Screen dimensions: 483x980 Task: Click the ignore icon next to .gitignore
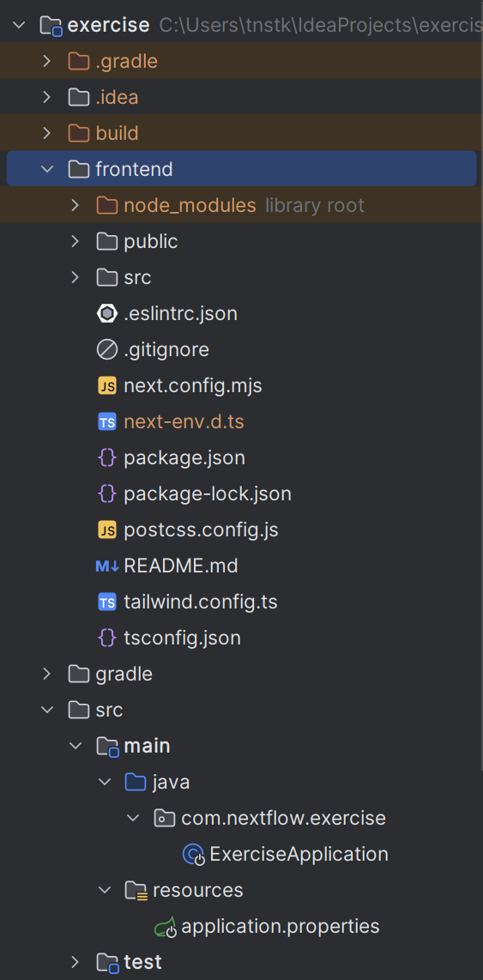tap(107, 349)
